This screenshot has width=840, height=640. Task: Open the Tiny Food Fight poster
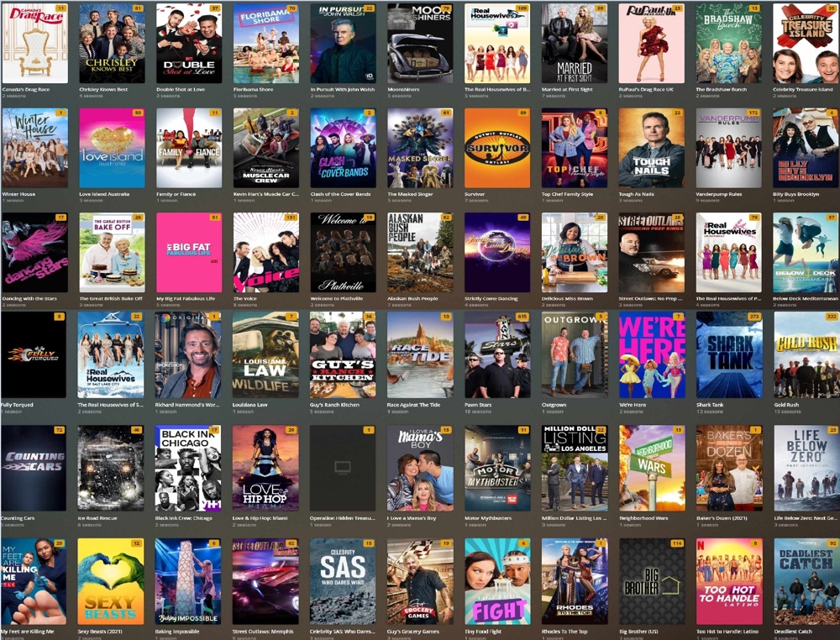[497, 581]
